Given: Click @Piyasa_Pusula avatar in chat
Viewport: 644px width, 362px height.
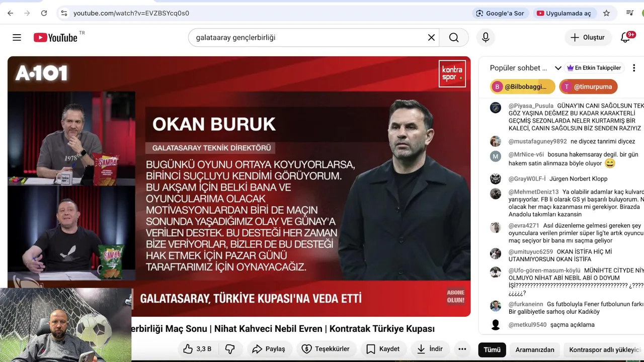Looking at the screenshot, I should pos(496,108).
